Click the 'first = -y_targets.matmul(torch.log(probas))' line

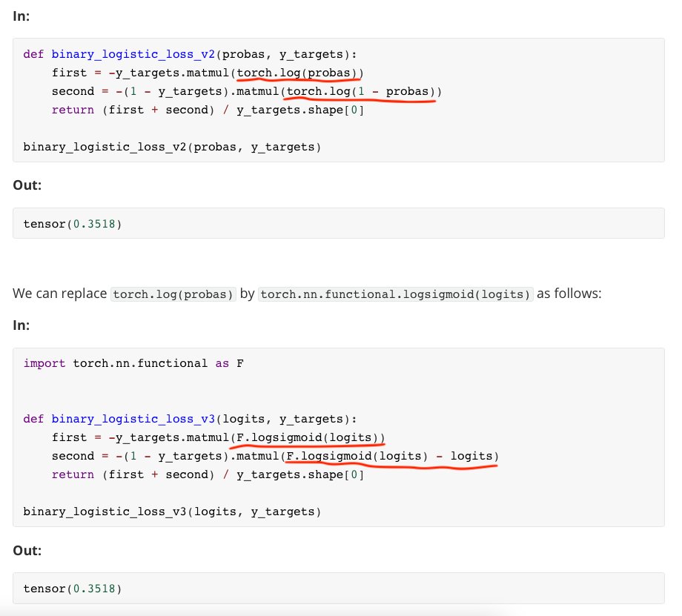coord(208,73)
